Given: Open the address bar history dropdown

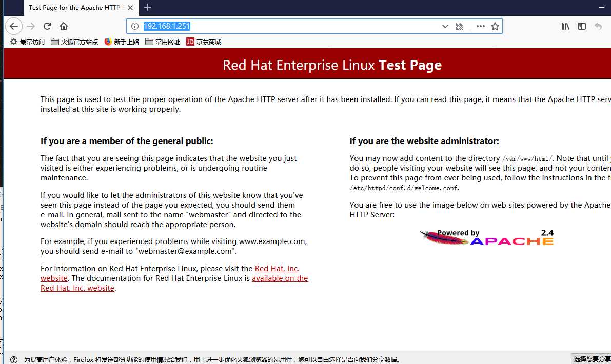Looking at the screenshot, I should tap(445, 26).
